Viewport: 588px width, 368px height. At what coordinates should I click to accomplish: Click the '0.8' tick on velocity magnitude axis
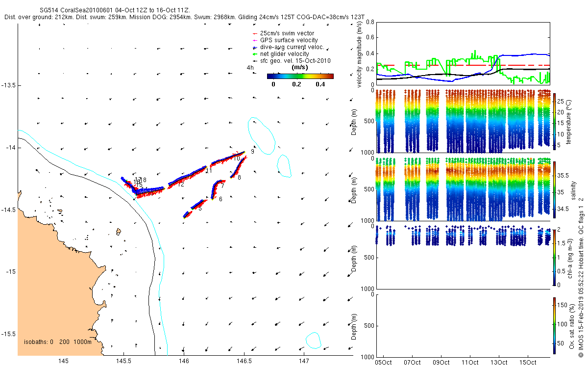(370, 23)
